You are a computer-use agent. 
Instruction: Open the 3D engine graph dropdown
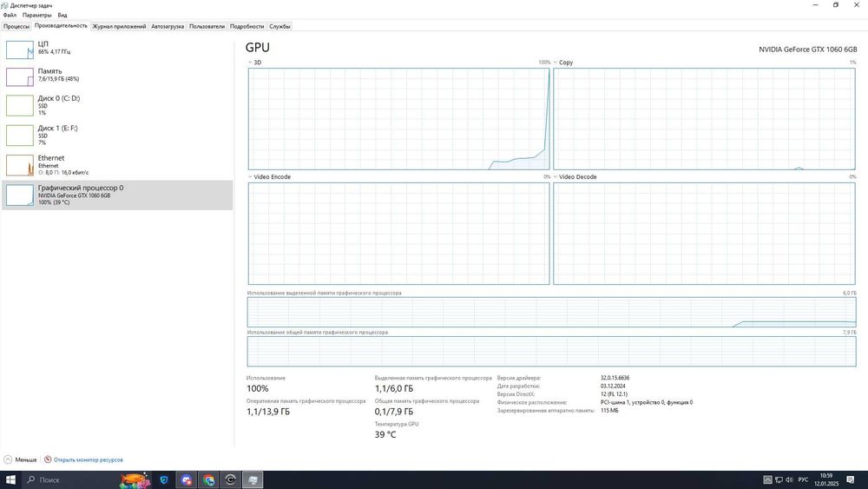click(x=250, y=63)
